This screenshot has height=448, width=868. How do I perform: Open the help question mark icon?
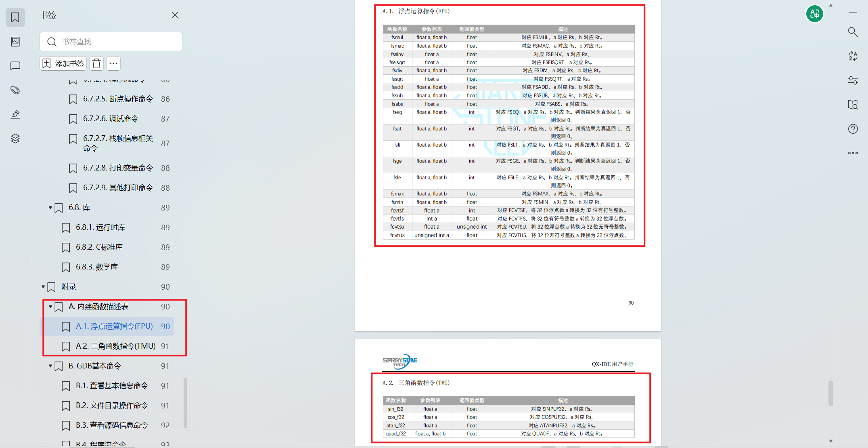853,129
